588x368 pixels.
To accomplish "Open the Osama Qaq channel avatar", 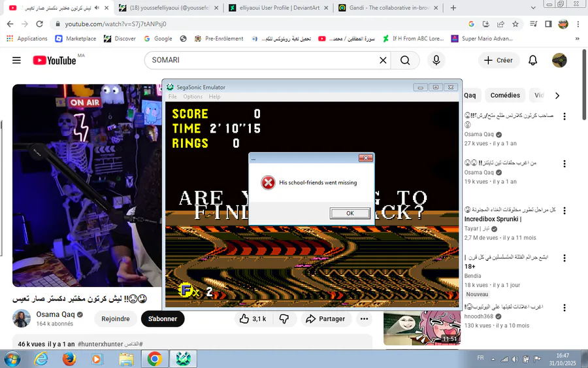I will (x=22, y=319).
